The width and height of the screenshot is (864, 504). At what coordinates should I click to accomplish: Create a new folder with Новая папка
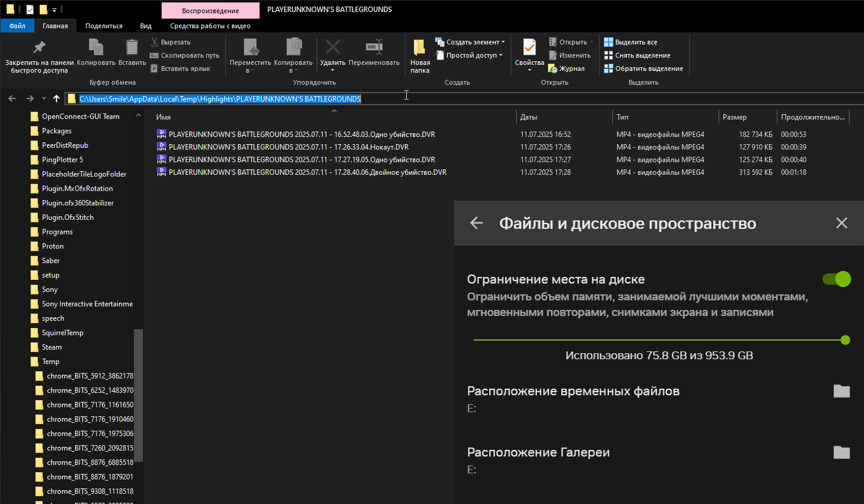[x=420, y=56]
